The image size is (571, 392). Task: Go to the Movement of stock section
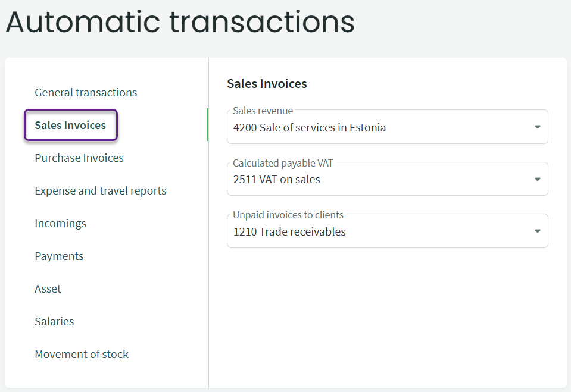82,354
